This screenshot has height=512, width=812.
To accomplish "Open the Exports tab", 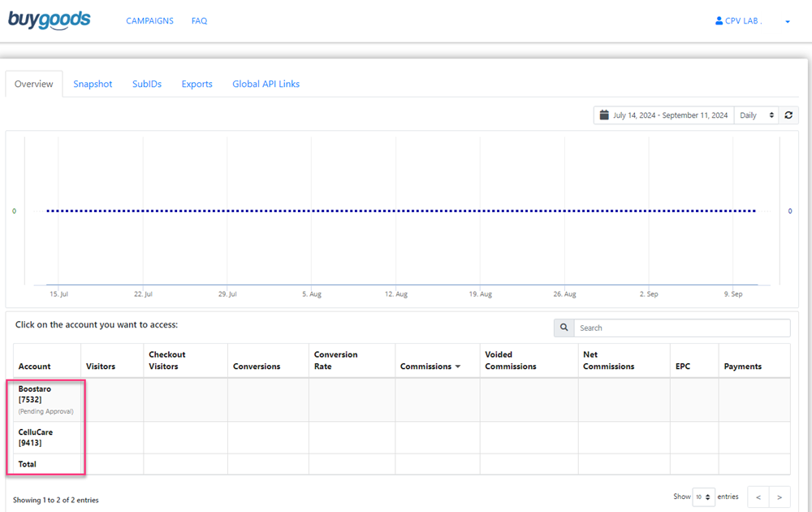I will tap(197, 84).
